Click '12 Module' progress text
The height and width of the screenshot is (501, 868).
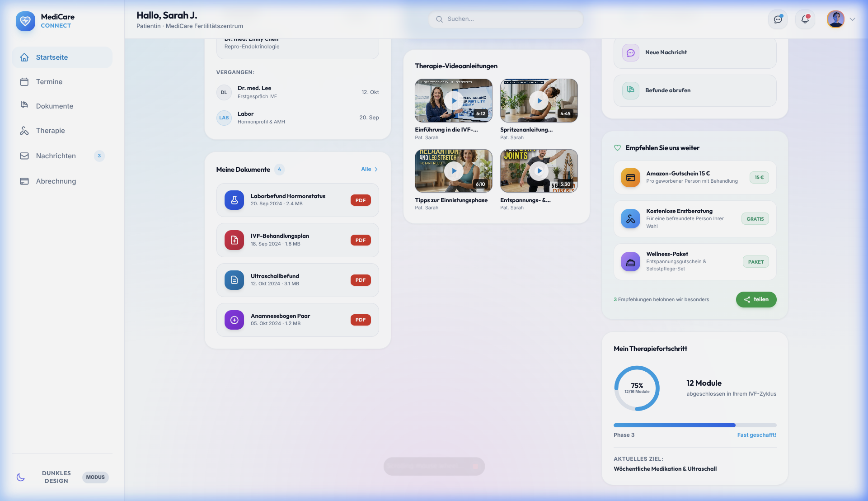click(704, 383)
